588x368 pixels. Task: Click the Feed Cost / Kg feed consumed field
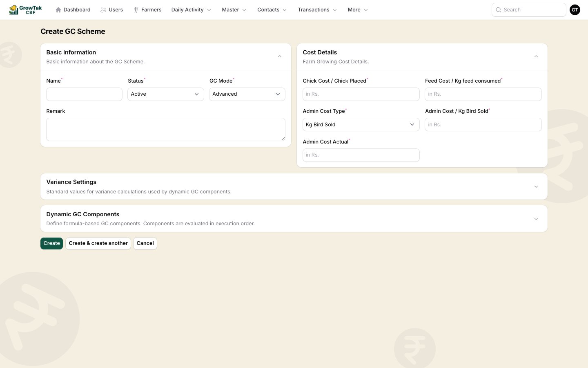point(483,94)
